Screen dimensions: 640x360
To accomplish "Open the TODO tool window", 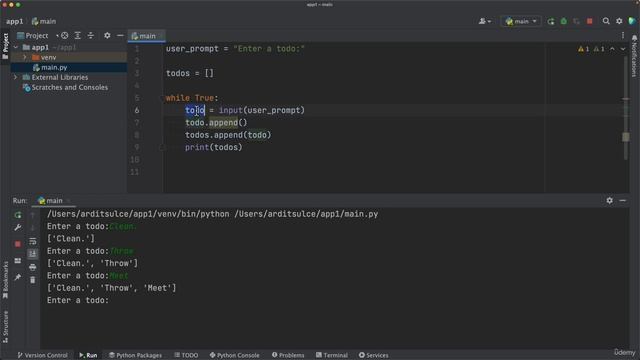I will [186, 355].
